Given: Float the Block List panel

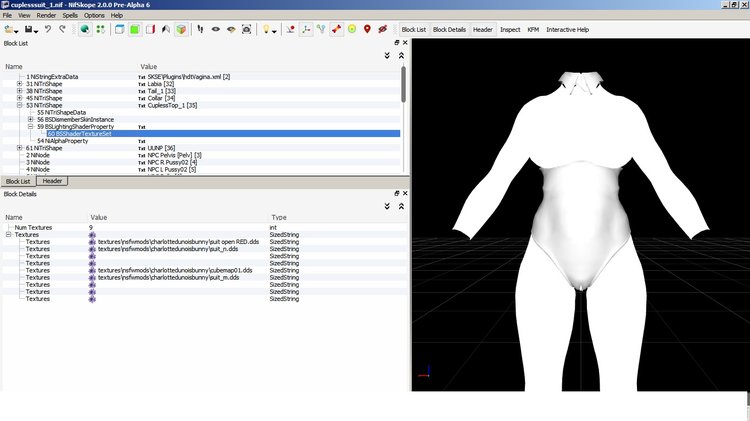Looking at the screenshot, I should click(x=397, y=43).
